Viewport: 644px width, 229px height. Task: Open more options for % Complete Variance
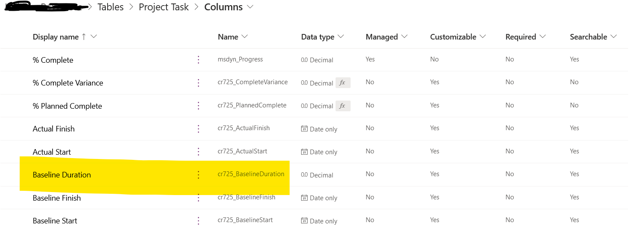198,82
